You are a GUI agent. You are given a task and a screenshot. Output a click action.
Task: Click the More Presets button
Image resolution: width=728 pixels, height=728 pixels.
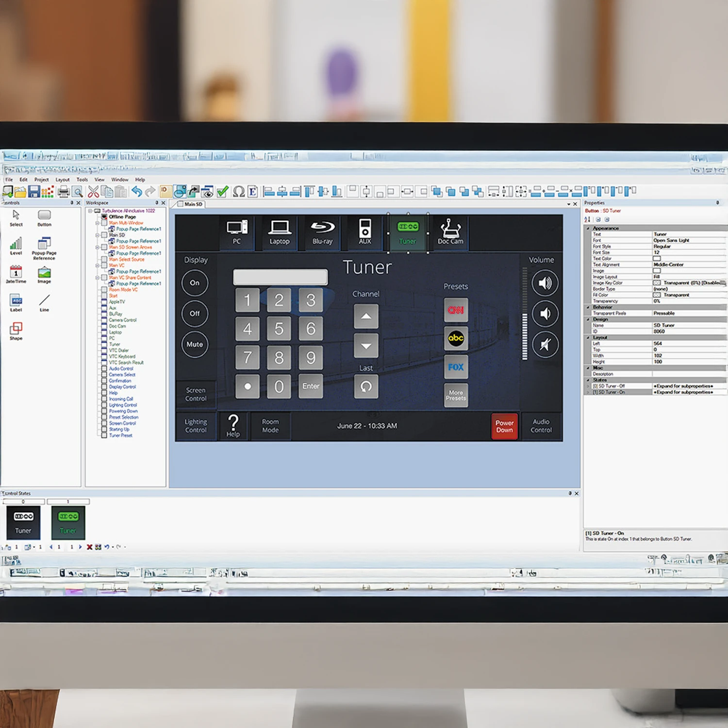click(x=456, y=395)
